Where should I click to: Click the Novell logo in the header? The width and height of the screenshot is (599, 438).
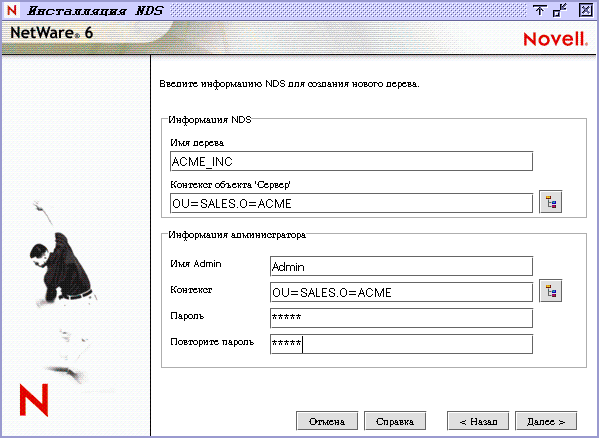(x=555, y=39)
